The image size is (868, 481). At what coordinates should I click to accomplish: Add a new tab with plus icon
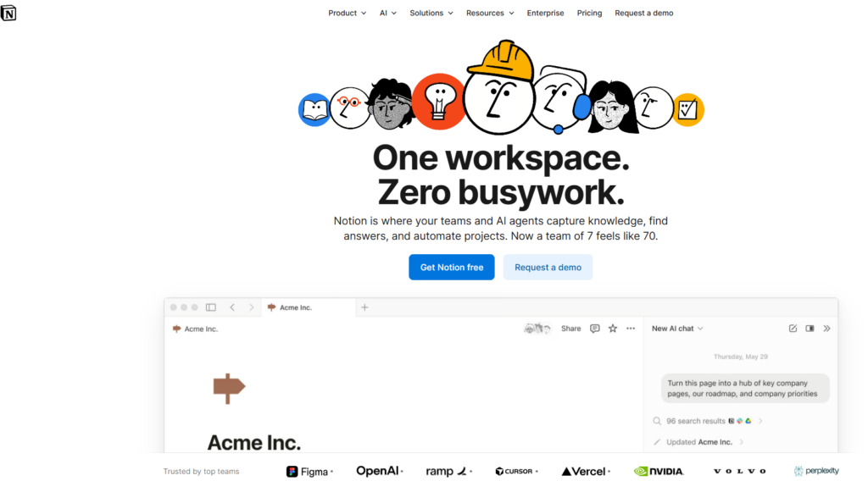pyautogui.click(x=364, y=307)
